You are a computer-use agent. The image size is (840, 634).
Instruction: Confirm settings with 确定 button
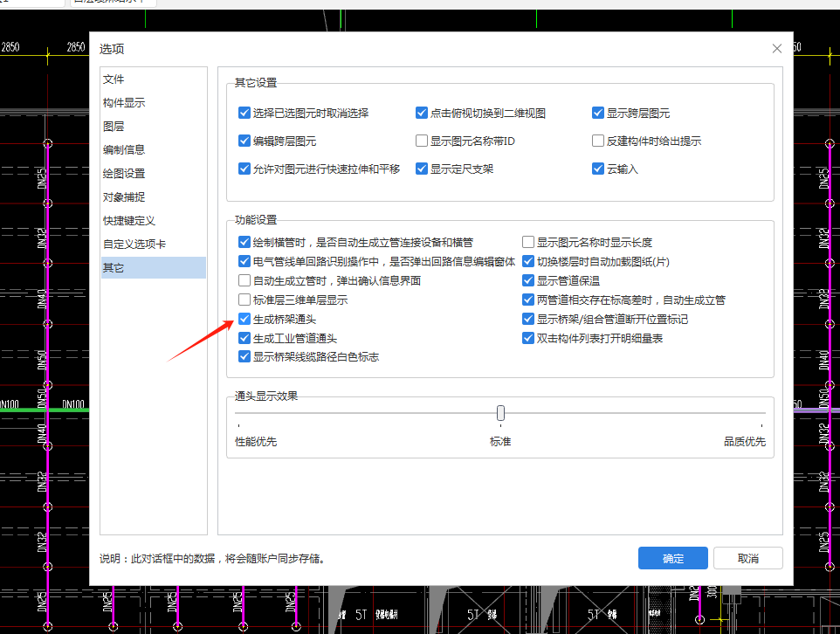pyautogui.click(x=673, y=558)
